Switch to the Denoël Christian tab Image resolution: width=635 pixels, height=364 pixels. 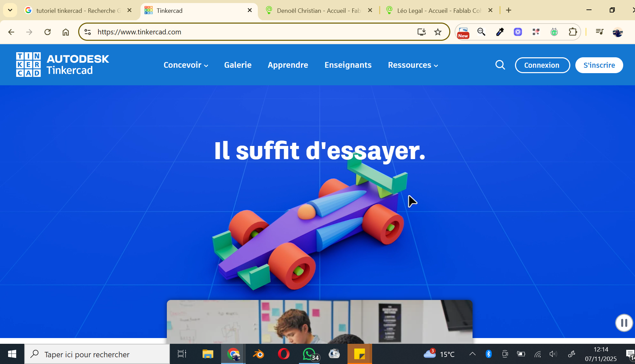[x=318, y=10]
